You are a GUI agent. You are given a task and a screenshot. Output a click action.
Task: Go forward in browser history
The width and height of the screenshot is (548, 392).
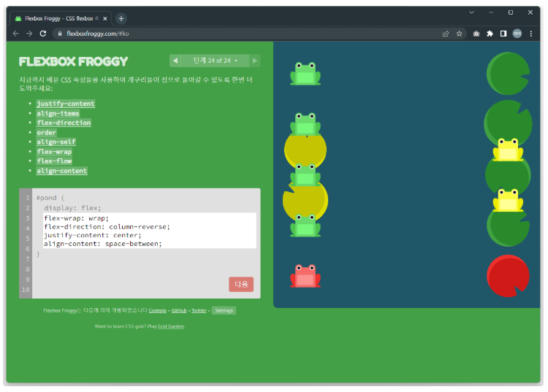29,34
